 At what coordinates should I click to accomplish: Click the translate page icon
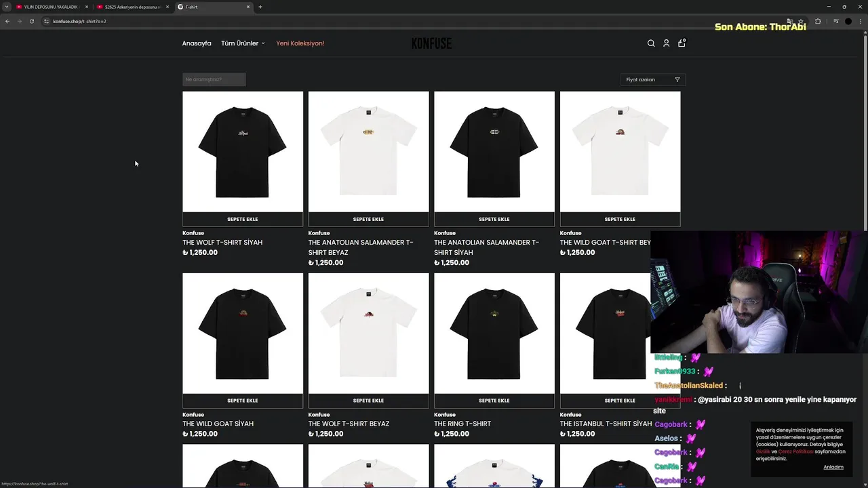(x=789, y=21)
